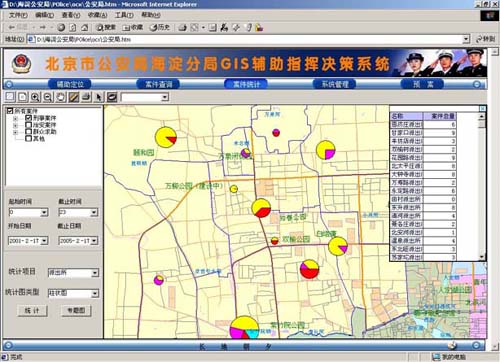This screenshot has height=362, width=500.
Task: Click the printer icon in map toolbar
Action: (86, 97)
